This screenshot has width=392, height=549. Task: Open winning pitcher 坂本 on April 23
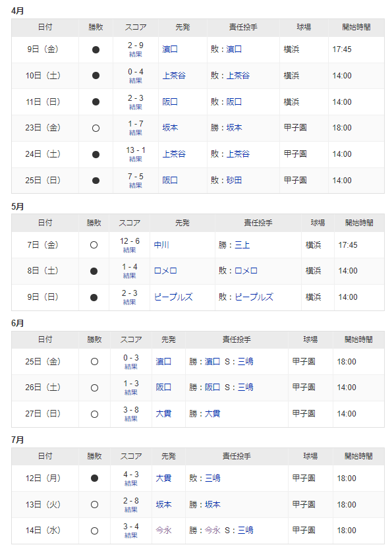tap(234, 128)
